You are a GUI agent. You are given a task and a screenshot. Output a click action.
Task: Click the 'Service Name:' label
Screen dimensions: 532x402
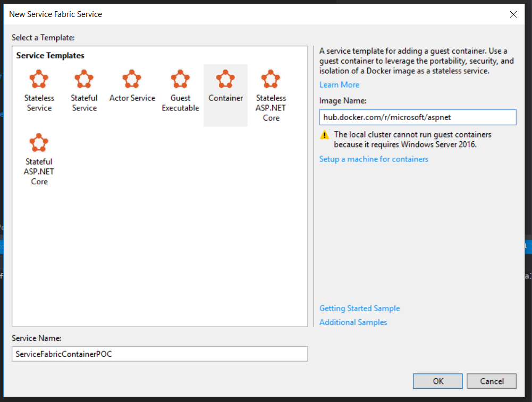point(36,338)
